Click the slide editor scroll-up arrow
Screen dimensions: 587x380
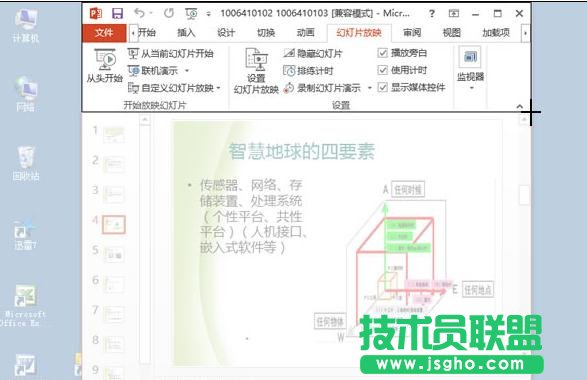click(x=524, y=120)
